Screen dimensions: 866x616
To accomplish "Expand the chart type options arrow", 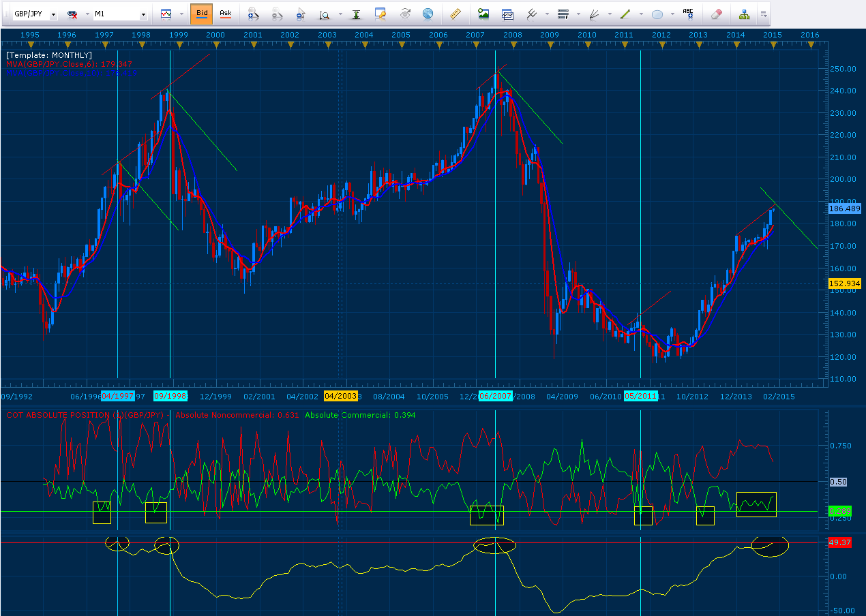I will click(181, 14).
